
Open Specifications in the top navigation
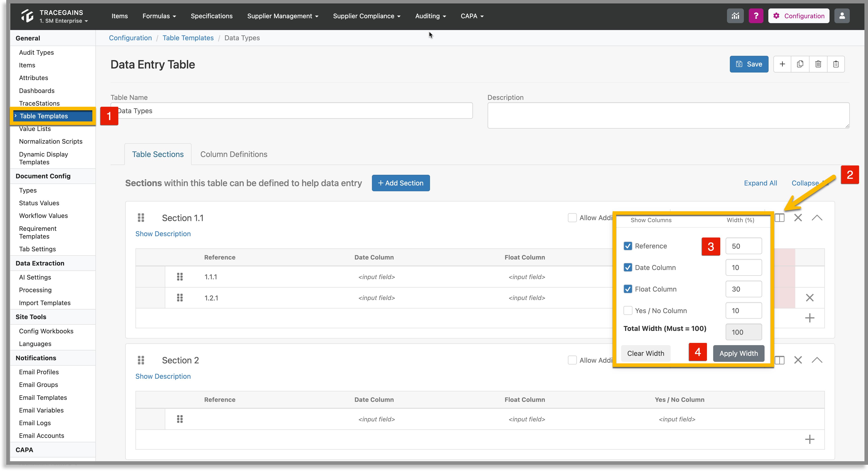click(x=212, y=16)
